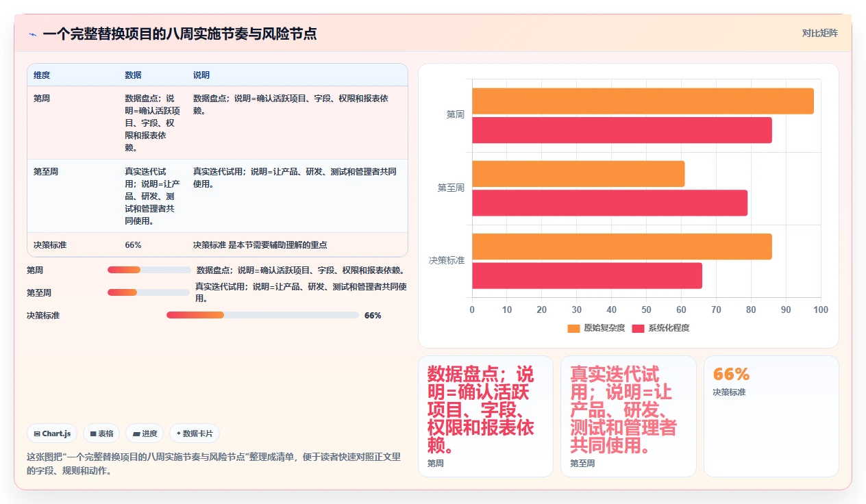Click the 50 tick on the chart axis
Screen dimensions: 866x504
[646, 310]
